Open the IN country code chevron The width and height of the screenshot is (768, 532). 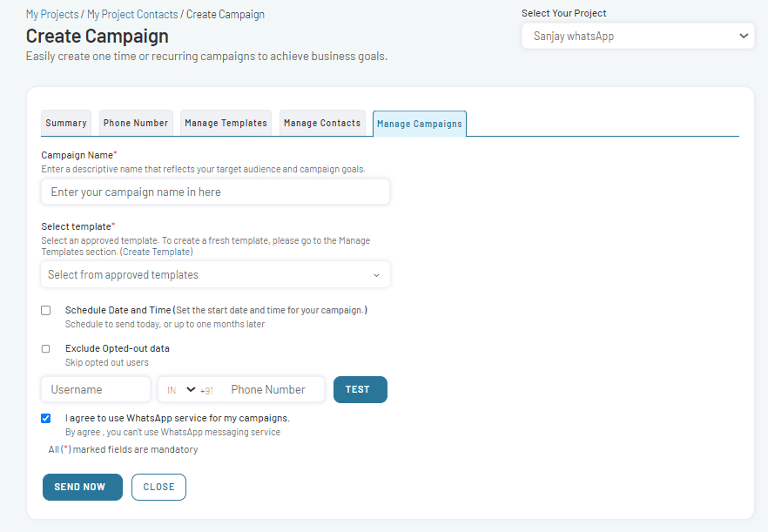(x=191, y=389)
